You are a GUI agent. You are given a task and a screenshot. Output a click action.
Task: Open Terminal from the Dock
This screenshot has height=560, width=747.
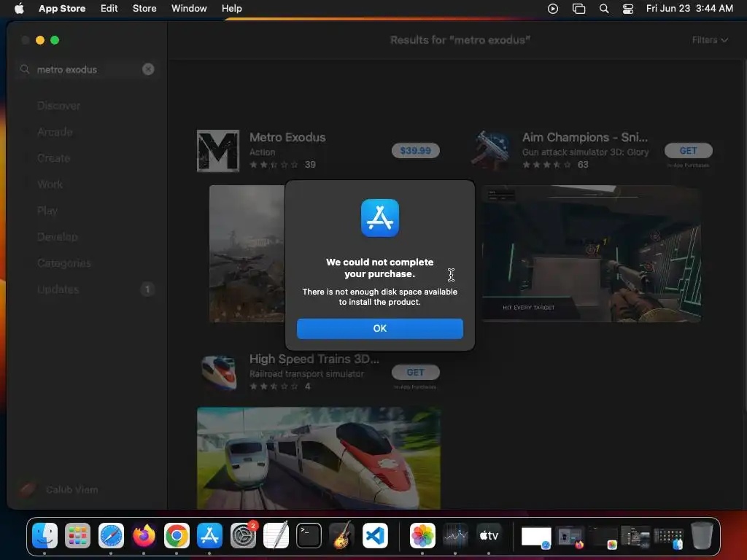pos(309,536)
